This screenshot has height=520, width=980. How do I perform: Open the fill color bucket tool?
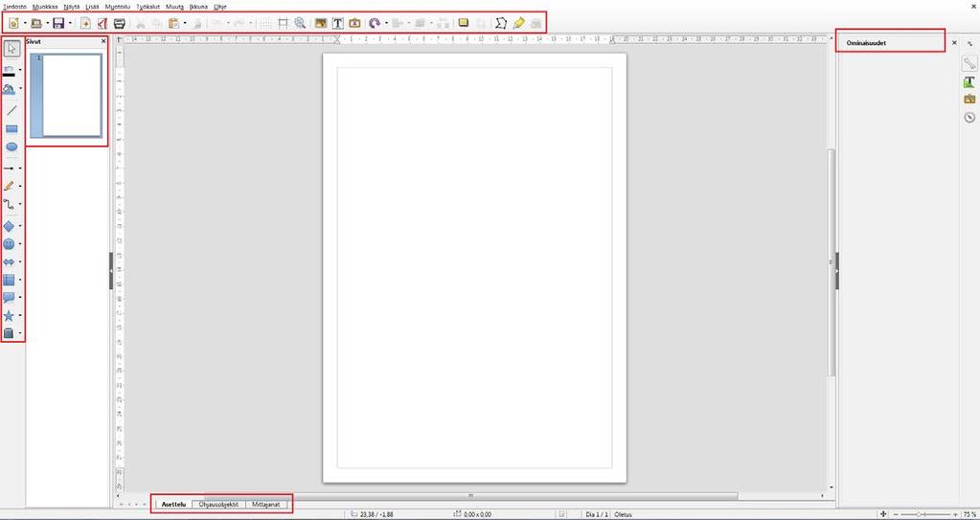(x=9, y=89)
